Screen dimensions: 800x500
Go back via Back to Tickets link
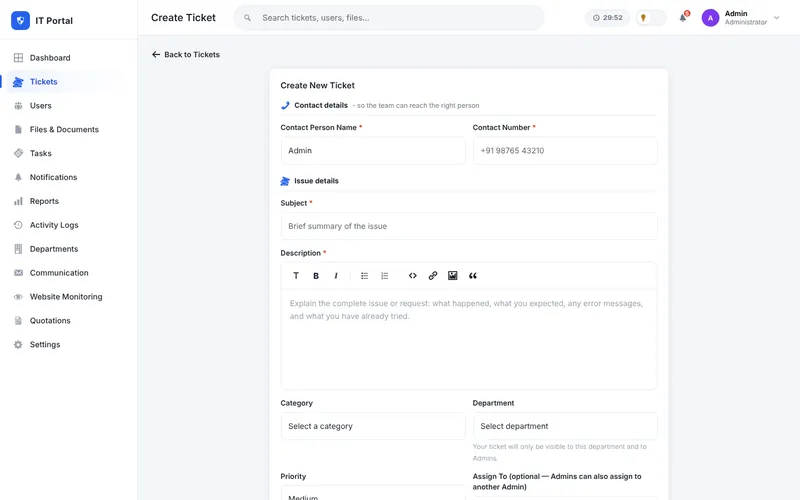click(x=186, y=55)
